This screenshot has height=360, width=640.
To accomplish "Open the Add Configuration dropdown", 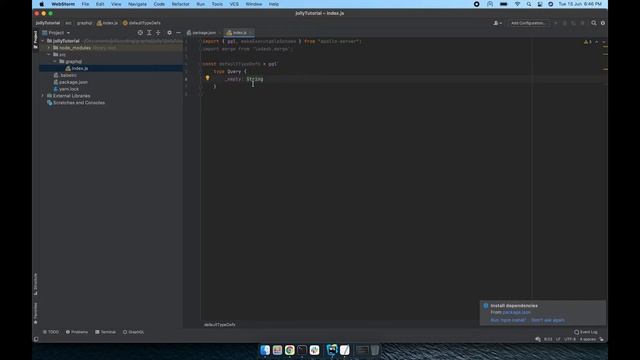I will (529, 23).
